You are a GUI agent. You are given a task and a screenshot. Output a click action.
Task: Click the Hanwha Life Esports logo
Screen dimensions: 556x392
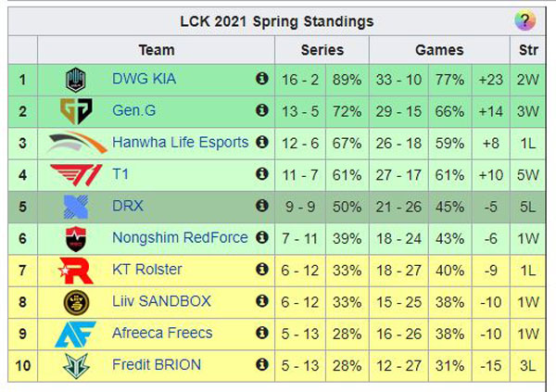[x=74, y=143]
